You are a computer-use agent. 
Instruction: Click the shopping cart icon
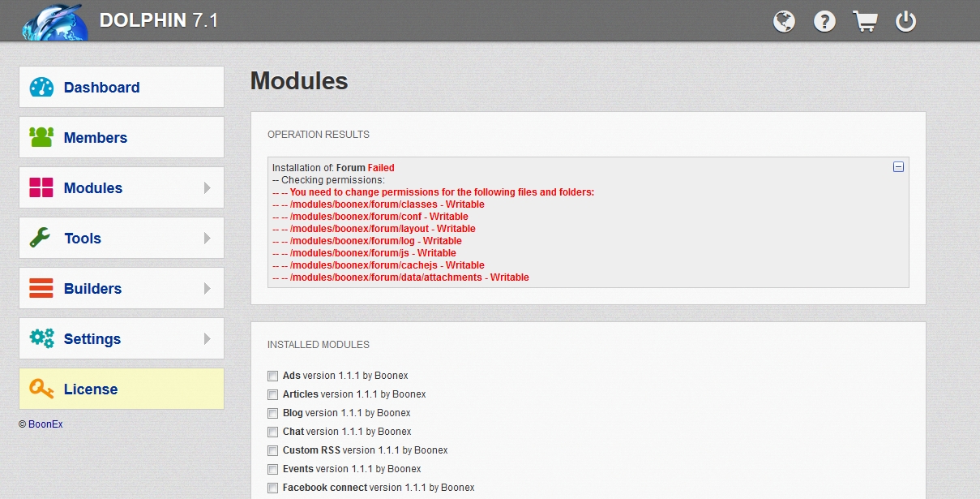[x=865, y=21]
